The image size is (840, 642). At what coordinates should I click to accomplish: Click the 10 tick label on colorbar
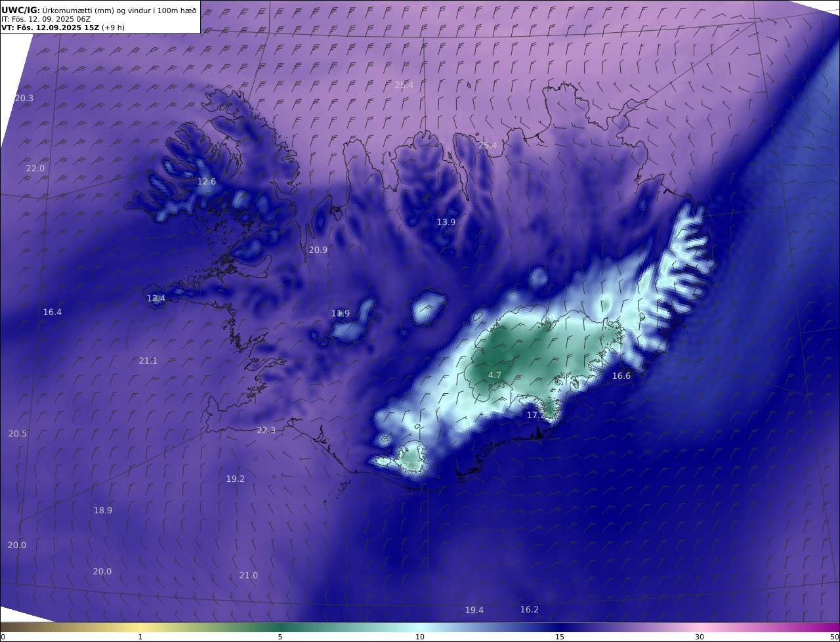[x=420, y=637]
